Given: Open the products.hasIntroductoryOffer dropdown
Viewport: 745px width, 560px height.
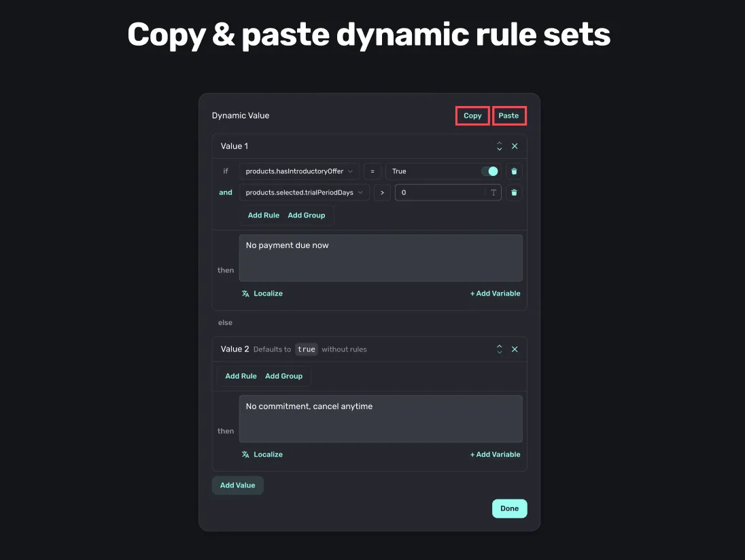Looking at the screenshot, I should pos(299,171).
